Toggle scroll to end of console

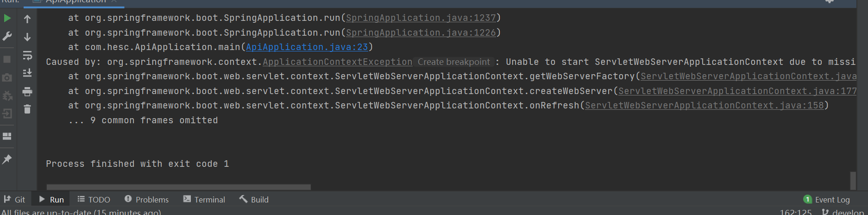click(27, 73)
